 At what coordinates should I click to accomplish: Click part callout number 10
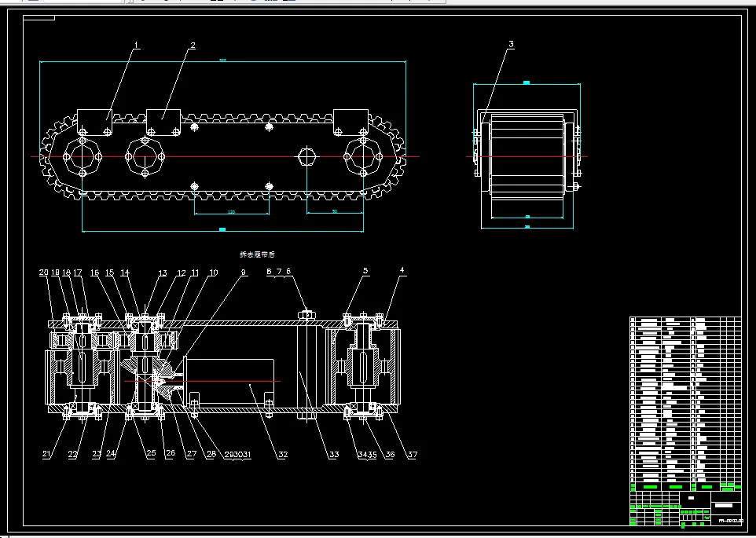[213, 273]
